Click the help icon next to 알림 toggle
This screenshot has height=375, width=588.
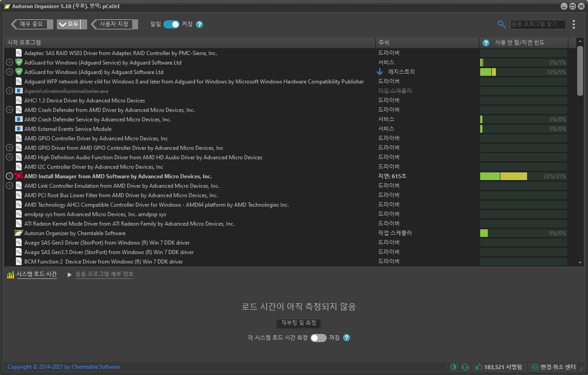199,24
